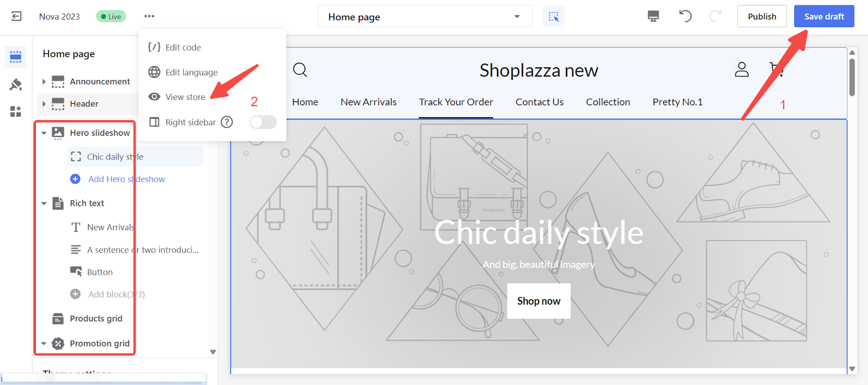Click the element inspector selection icon
The height and width of the screenshot is (385, 868).
[553, 17]
